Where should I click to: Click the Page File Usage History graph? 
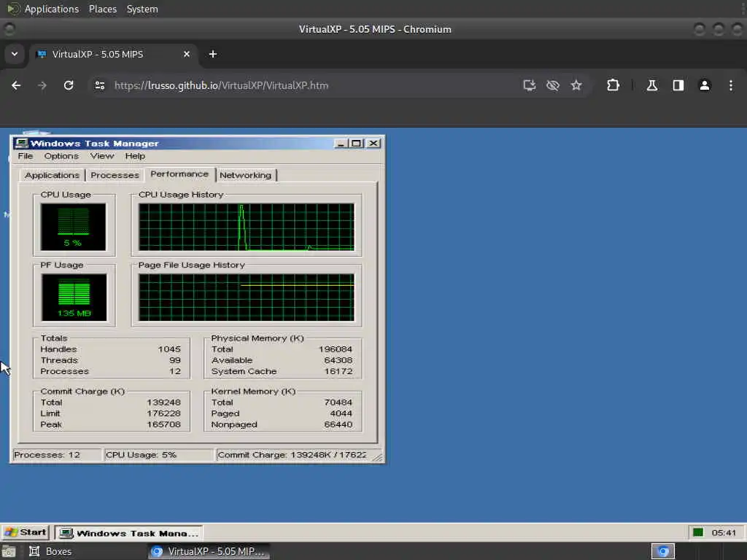point(246,297)
